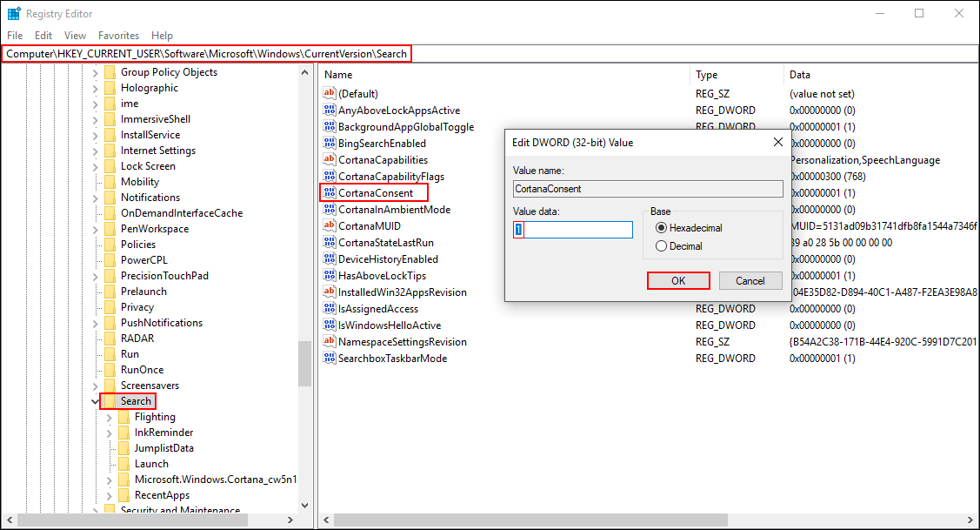
Task: Open the Favorites menu
Action: (119, 36)
